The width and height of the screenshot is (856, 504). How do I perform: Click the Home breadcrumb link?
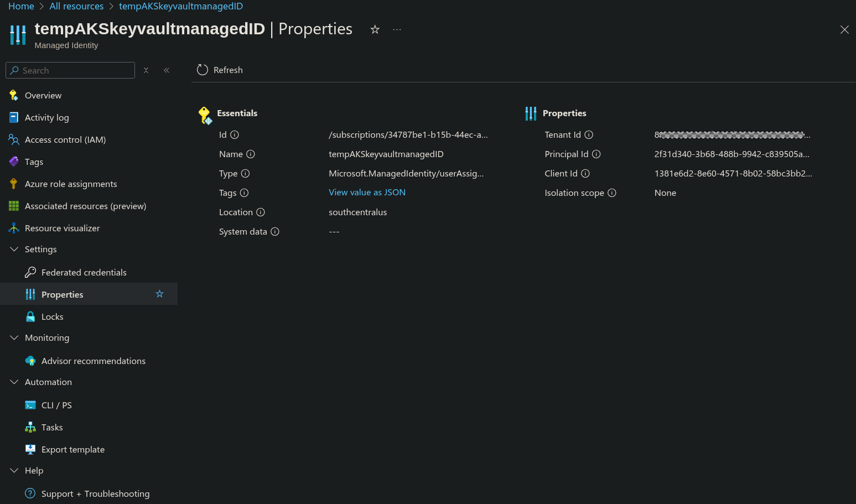click(21, 6)
